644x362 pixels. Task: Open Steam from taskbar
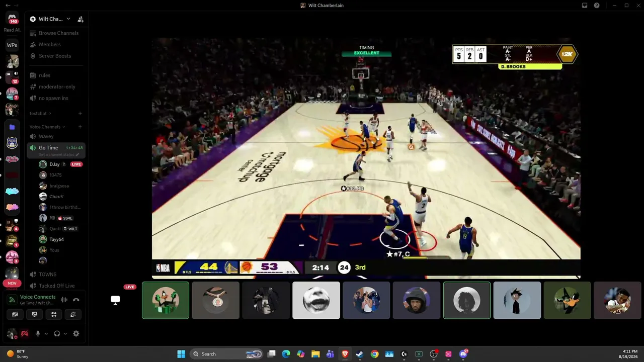coord(360,354)
